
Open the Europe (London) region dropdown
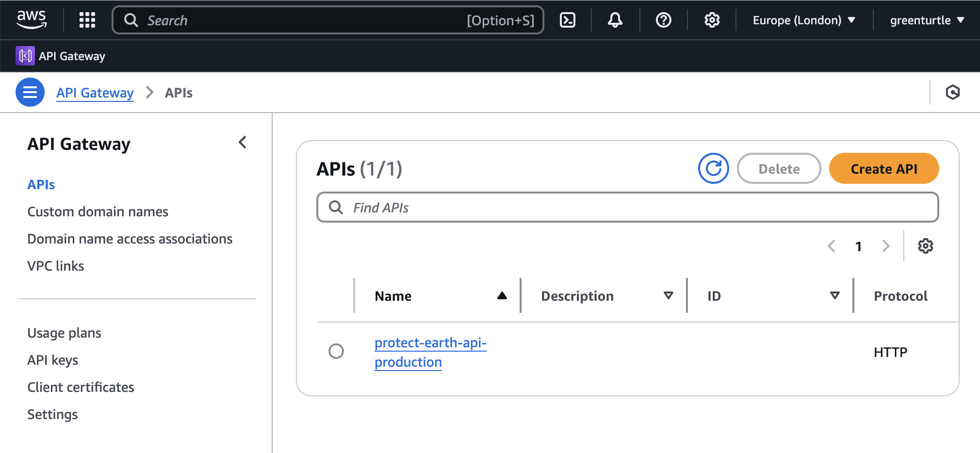[x=803, y=20]
